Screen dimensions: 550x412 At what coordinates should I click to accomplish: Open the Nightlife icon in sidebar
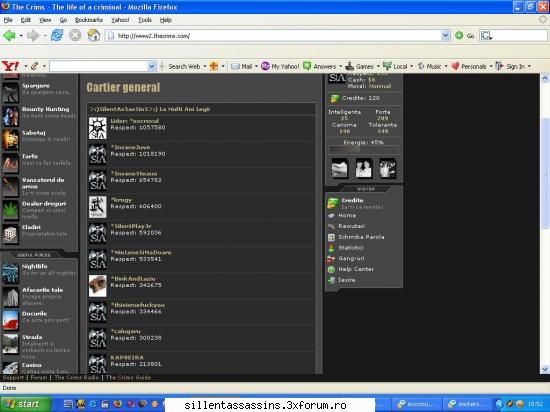click(10, 273)
